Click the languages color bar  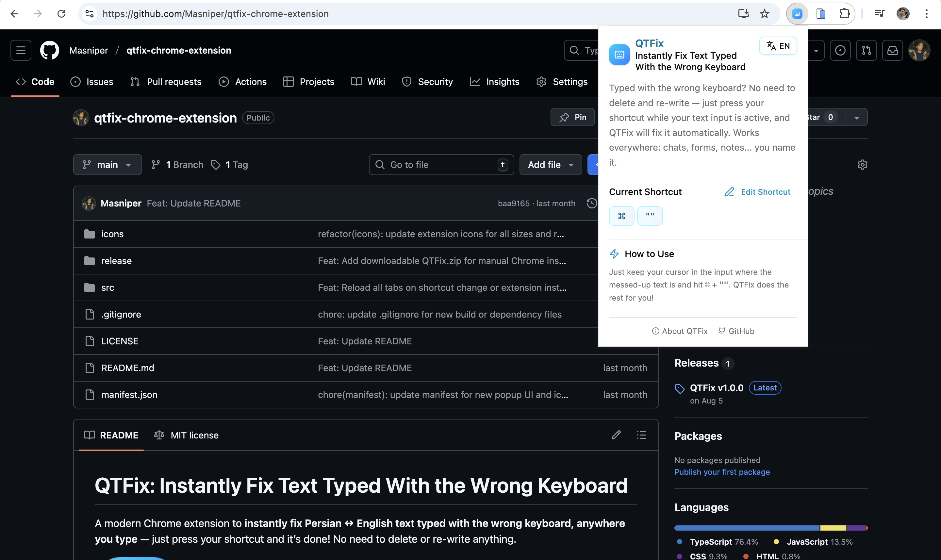(770, 528)
